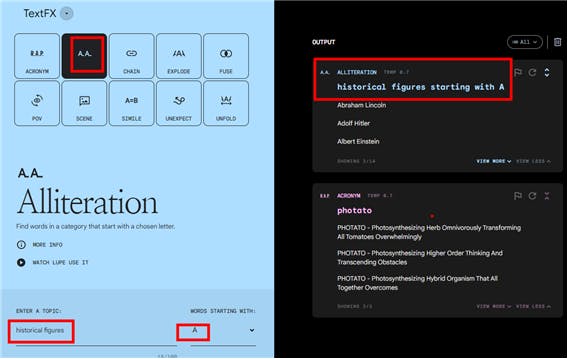Flag the Acronym photato output card

(x=518, y=196)
